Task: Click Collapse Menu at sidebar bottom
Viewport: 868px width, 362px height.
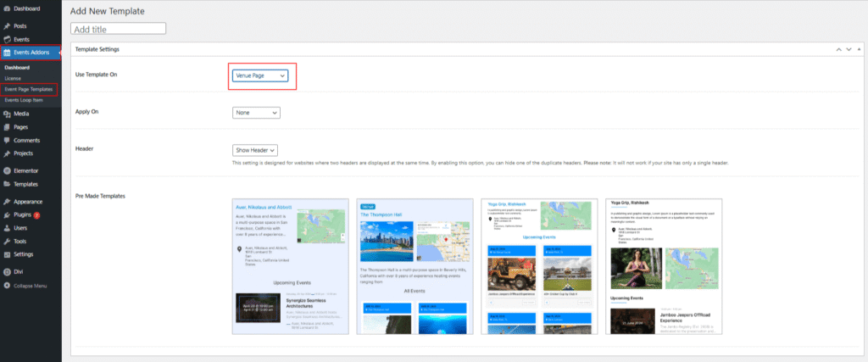Action: point(28,286)
